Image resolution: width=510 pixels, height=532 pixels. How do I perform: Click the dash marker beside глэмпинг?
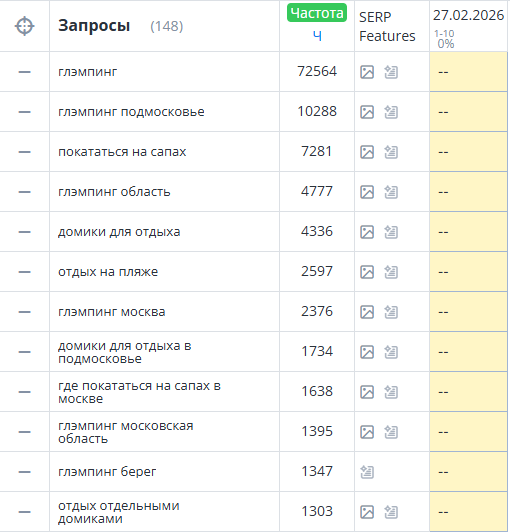point(24,72)
